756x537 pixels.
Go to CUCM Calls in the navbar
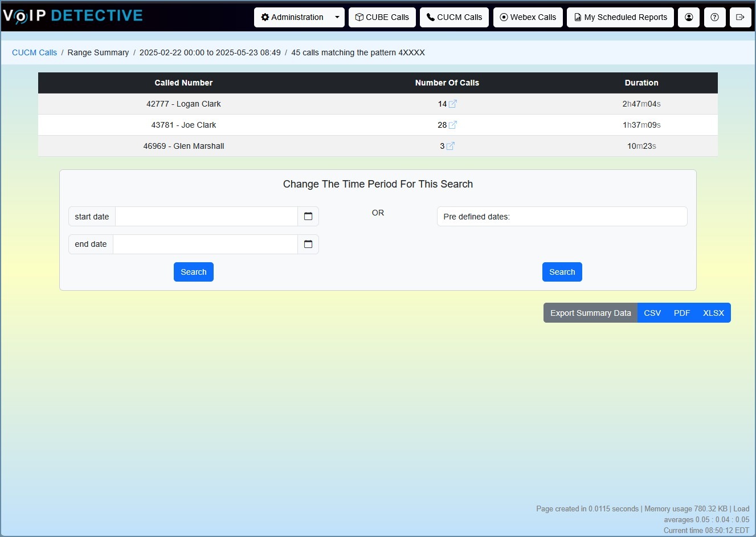455,17
